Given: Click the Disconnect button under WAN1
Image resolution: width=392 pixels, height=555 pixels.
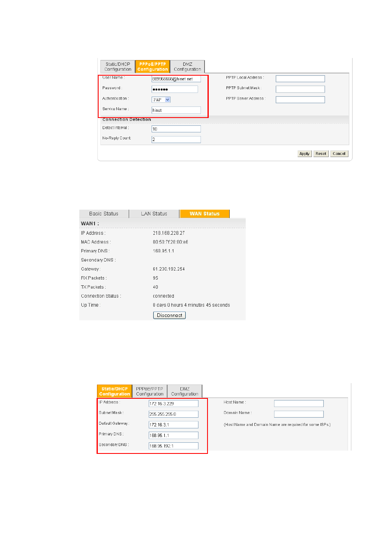Looking at the screenshot, I should click(x=169, y=315).
